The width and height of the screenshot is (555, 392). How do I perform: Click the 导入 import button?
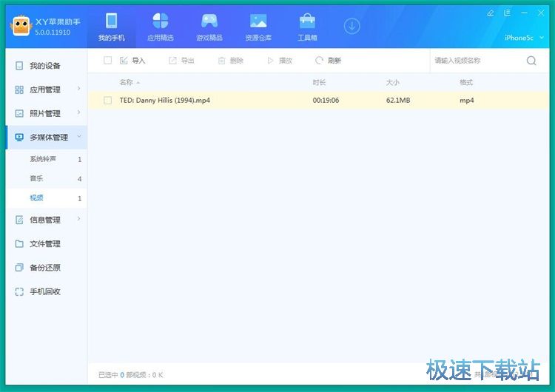point(132,61)
